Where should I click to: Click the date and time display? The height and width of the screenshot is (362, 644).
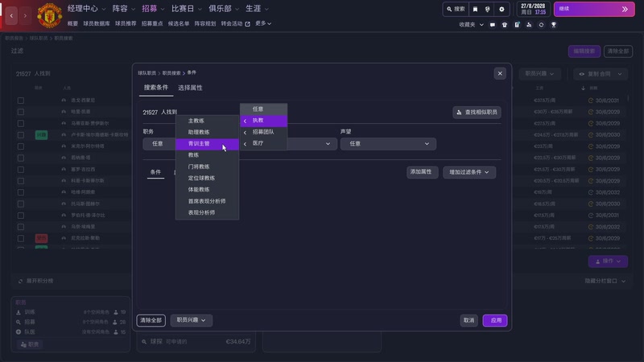tap(533, 9)
